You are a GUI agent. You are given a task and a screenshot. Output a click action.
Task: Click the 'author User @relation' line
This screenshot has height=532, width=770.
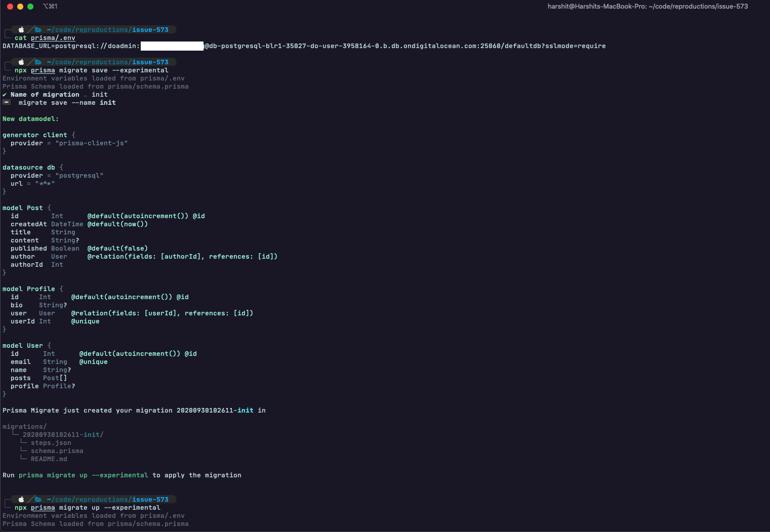tap(144, 257)
